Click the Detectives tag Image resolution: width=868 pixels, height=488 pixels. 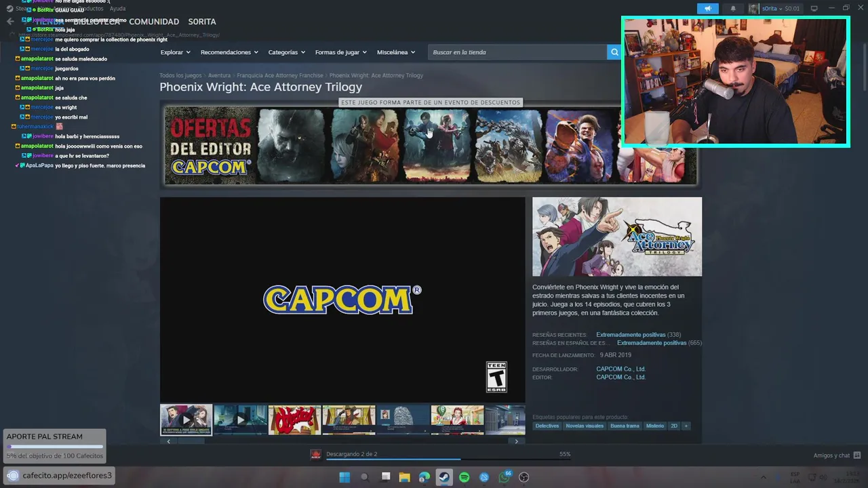pyautogui.click(x=547, y=426)
